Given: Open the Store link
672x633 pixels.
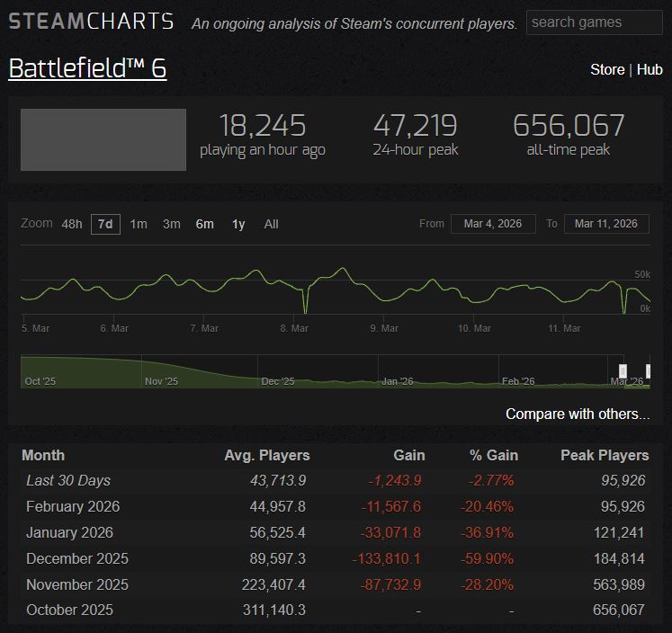Looking at the screenshot, I should coord(607,69).
